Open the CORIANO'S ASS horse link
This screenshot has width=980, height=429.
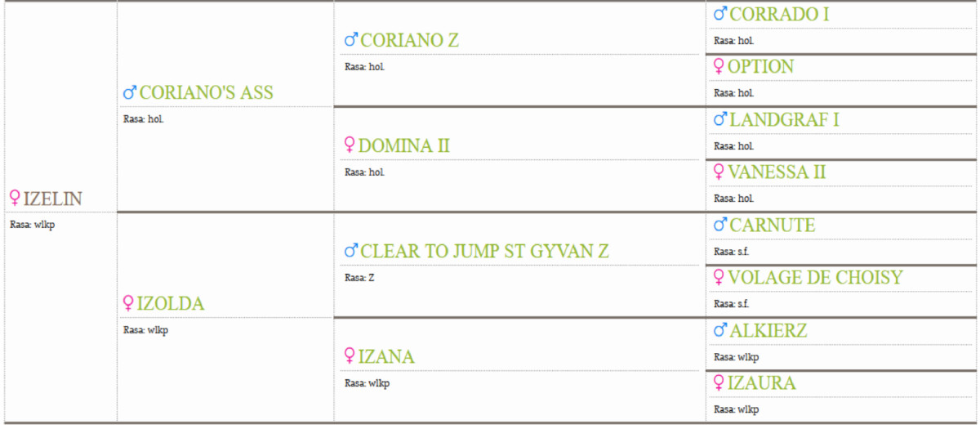point(207,93)
